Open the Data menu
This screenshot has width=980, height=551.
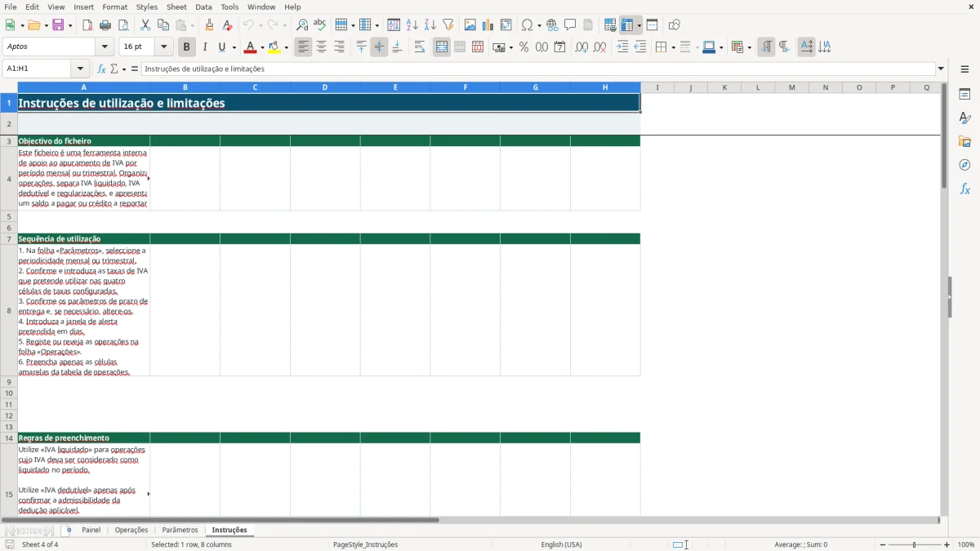[x=203, y=7]
